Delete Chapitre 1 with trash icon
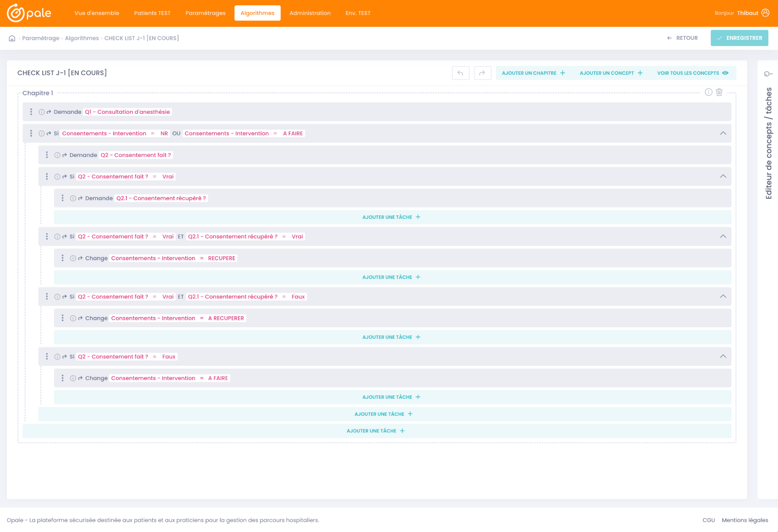This screenshot has width=778, height=532. click(x=719, y=92)
